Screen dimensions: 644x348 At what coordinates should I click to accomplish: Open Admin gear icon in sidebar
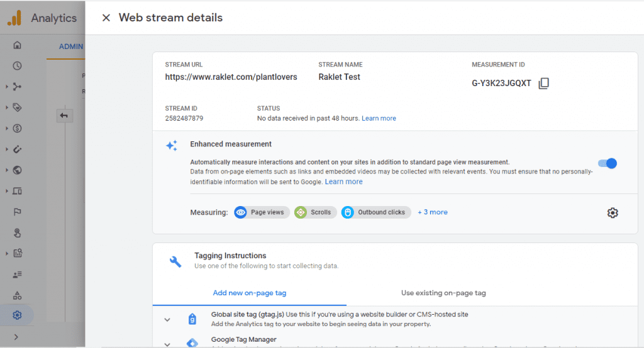click(x=17, y=315)
